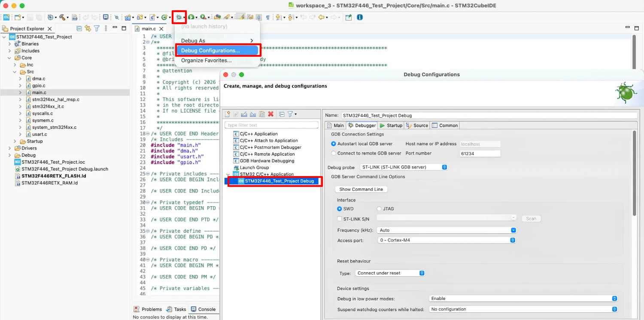
Task: Click Link with Editor in Project Explorer
Action: 88,28
